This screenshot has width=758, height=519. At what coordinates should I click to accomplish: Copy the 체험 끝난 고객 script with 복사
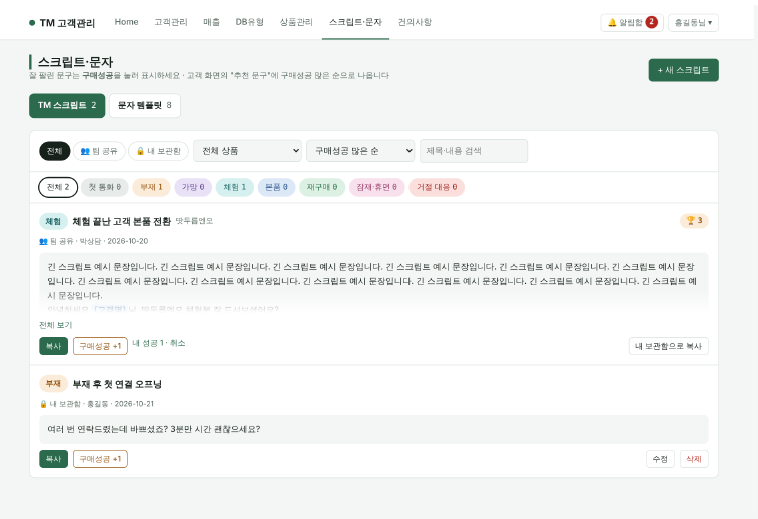click(53, 346)
